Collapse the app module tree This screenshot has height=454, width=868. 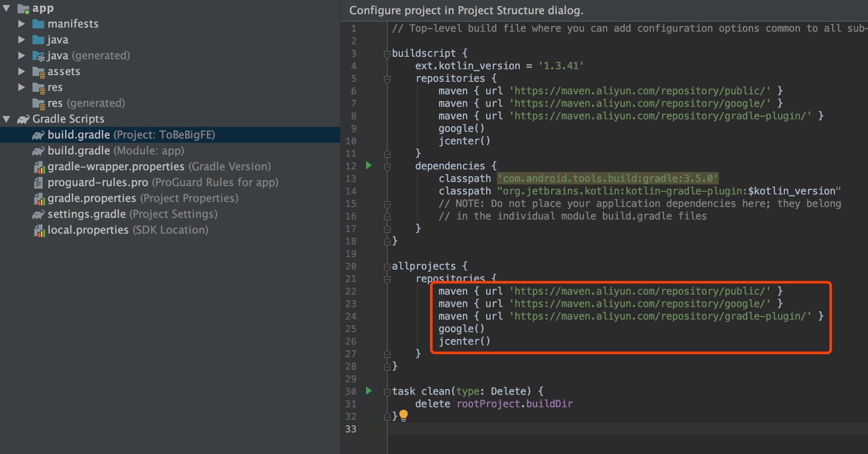coord(6,8)
